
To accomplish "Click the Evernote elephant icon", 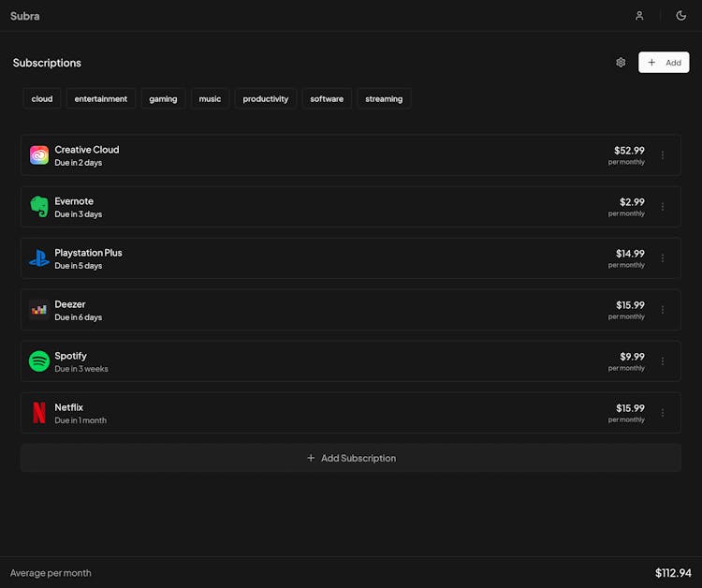I will click(38, 207).
